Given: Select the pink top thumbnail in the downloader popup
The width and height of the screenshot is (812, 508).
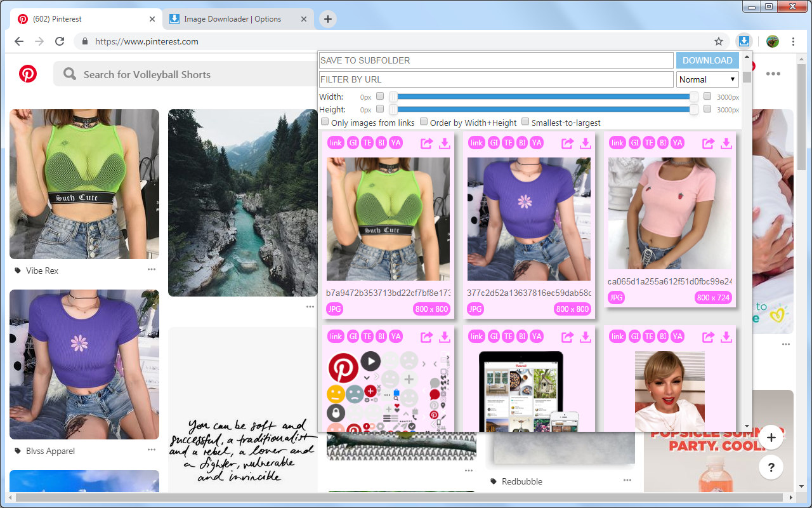Looking at the screenshot, I should click(670, 213).
